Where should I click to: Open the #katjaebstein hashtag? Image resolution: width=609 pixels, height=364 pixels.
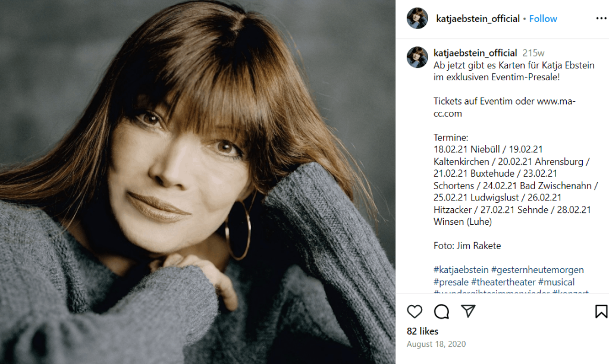pyautogui.click(x=461, y=269)
